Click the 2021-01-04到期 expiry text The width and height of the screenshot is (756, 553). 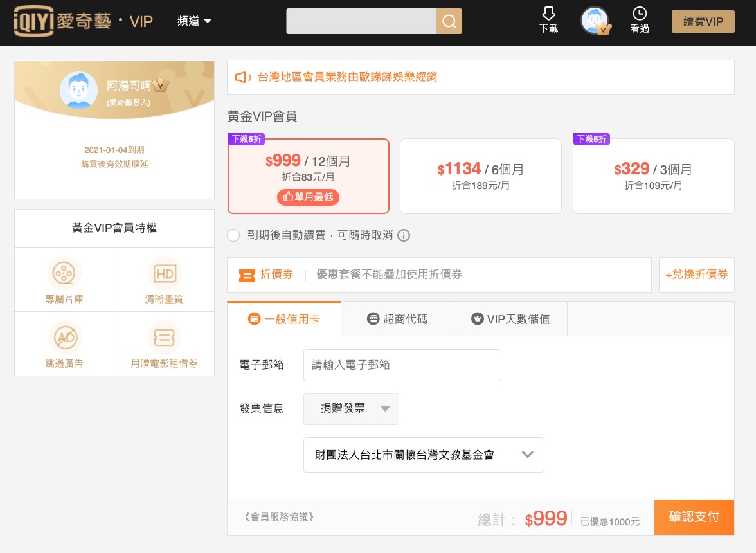coord(114,150)
